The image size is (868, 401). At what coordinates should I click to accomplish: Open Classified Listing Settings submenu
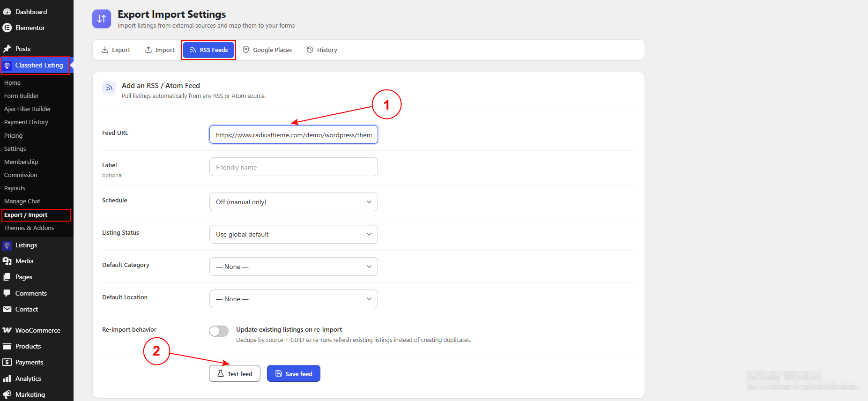tap(15, 149)
